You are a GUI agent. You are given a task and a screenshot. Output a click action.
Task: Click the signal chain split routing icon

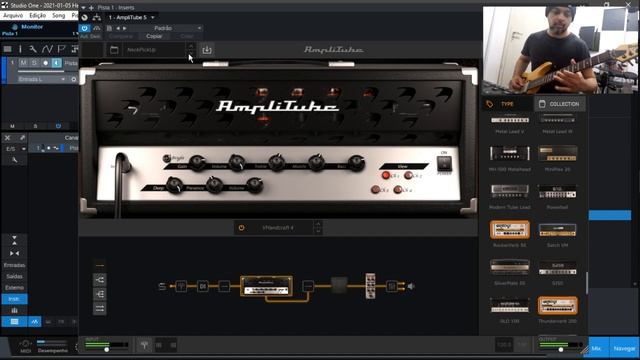[100, 280]
